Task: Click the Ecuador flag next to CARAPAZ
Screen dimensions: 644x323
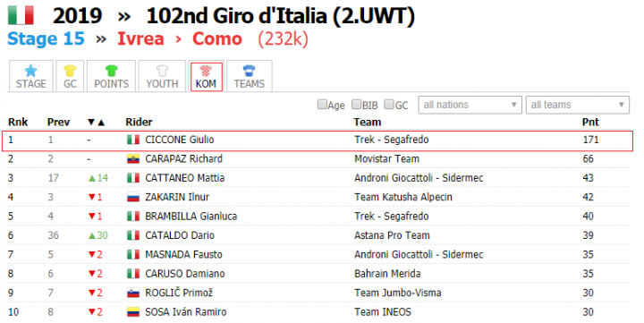Action: click(133, 159)
